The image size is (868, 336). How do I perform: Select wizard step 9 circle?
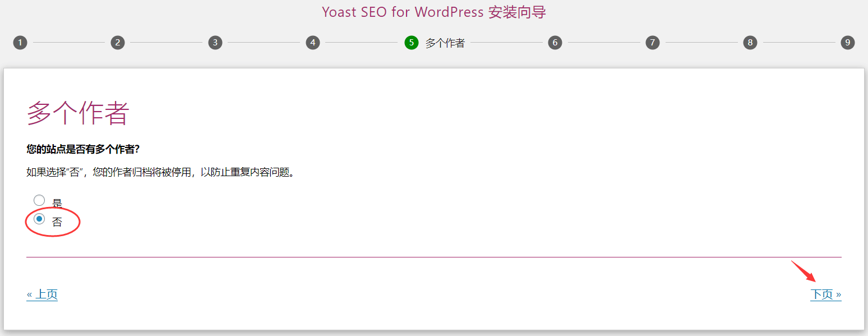pos(848,43)
